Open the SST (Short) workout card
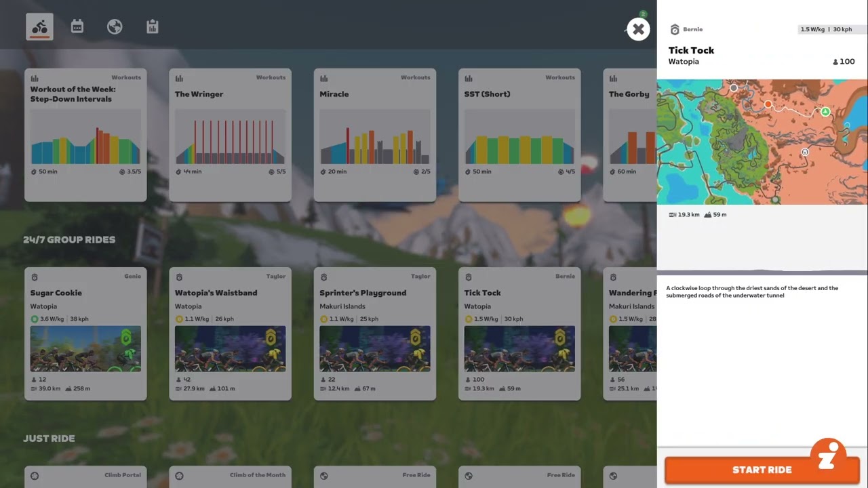 coord(519,135)
